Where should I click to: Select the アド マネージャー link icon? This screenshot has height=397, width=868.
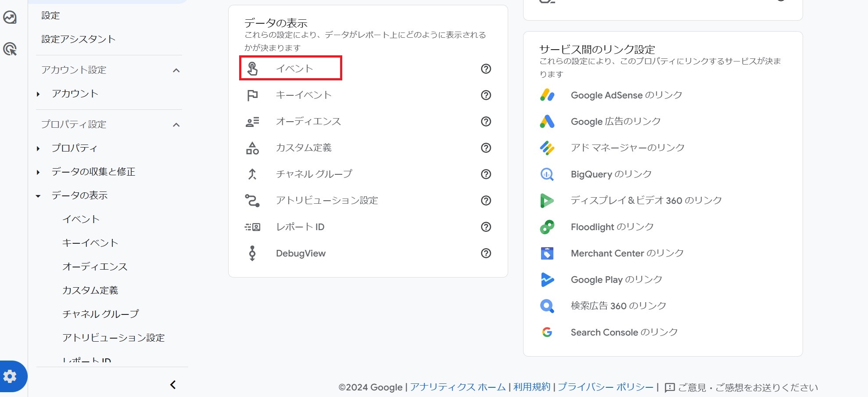pos(547,148)
